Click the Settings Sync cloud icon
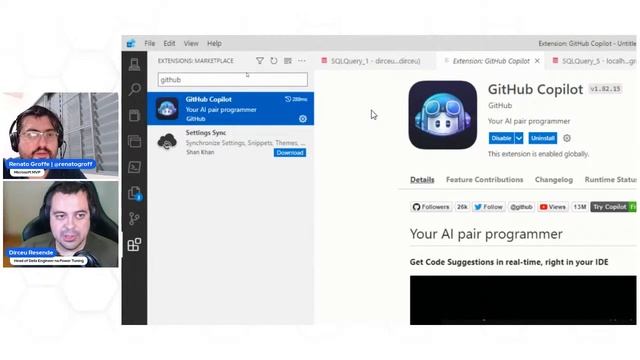 coord(167,142)
